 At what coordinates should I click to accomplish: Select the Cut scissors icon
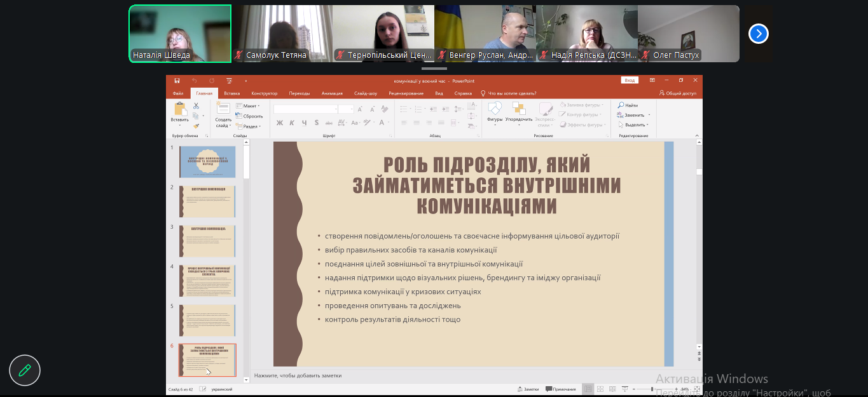(x=196, y=106)
